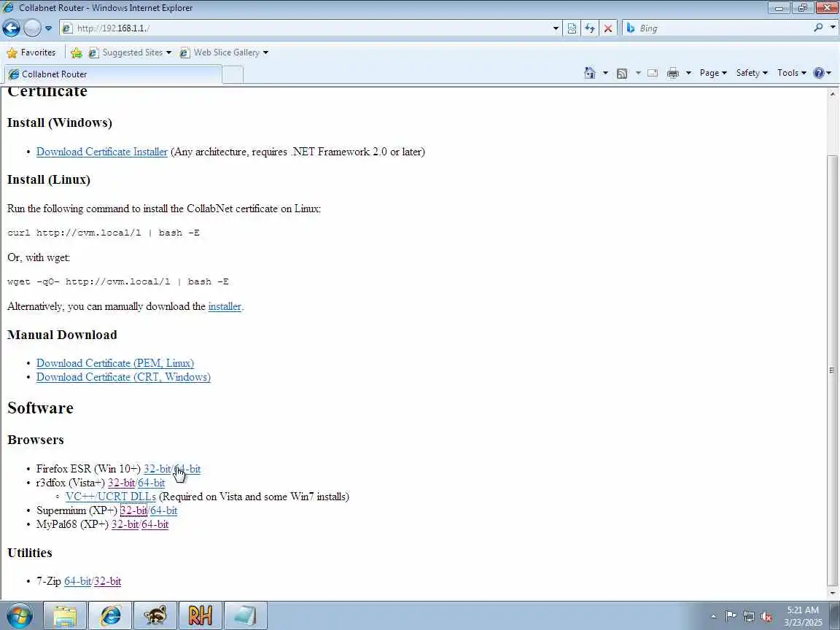Click MyPal68 64-bit link
This screenshot has width=840, height=630.
click(x=155, y=524)
